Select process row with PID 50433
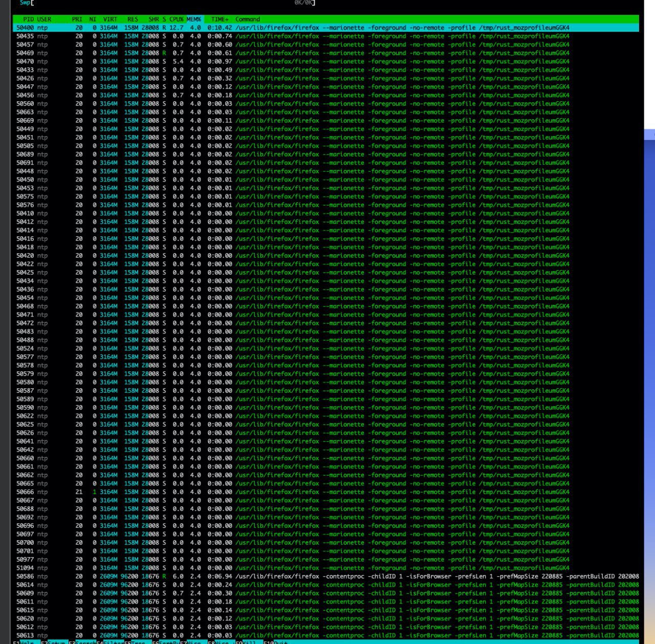 click(326, 70)
